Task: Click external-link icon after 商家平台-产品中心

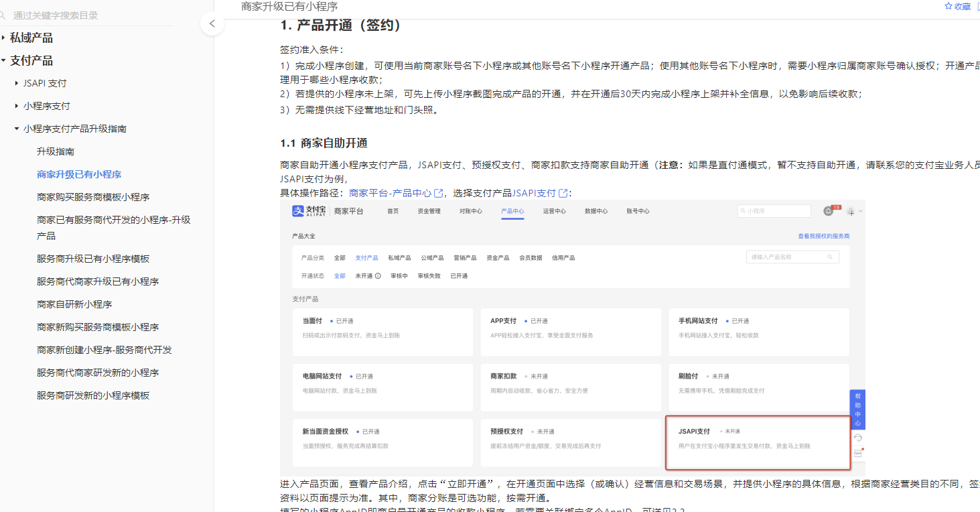Action: (x=439, y=193)
